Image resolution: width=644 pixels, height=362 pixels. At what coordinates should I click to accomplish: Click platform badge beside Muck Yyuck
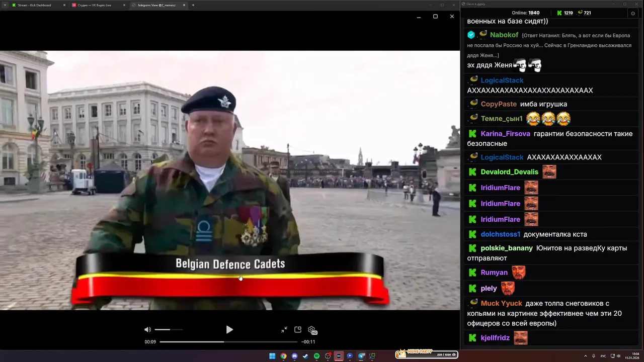pyautogui.click(x=473, y=302)
